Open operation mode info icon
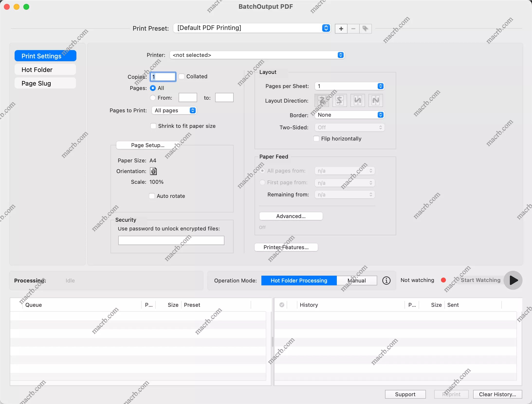532x404 pixels. click(386, 281)
